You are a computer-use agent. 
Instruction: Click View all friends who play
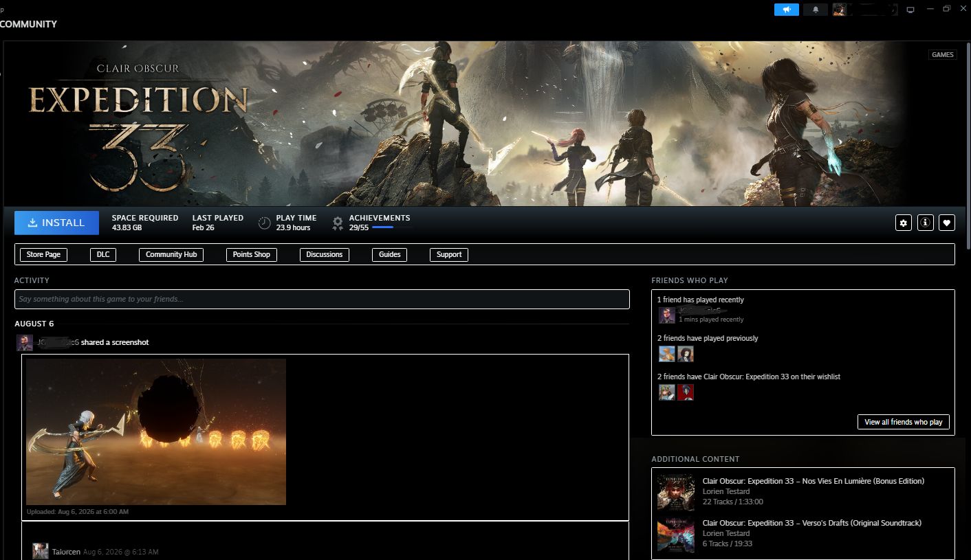point(904,422)
